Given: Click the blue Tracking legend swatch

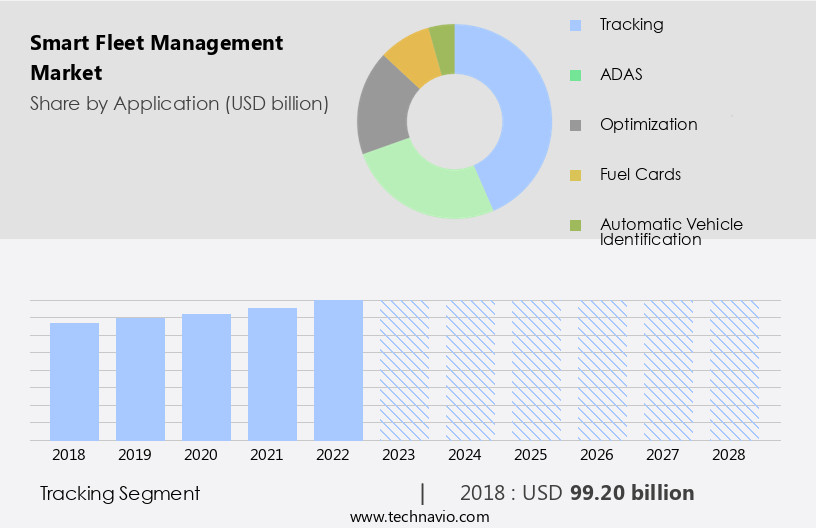Looking at the screenshot, I should [575, 25].
